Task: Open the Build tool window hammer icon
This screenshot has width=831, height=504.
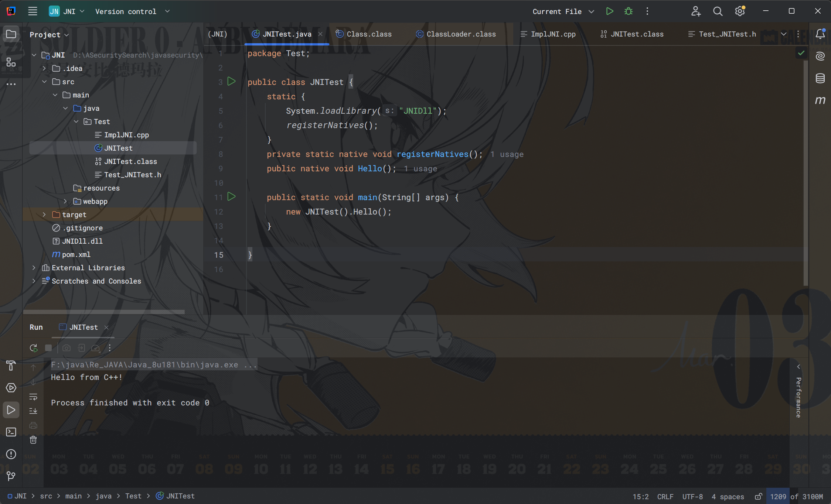Action: click(x=11, y=366)
